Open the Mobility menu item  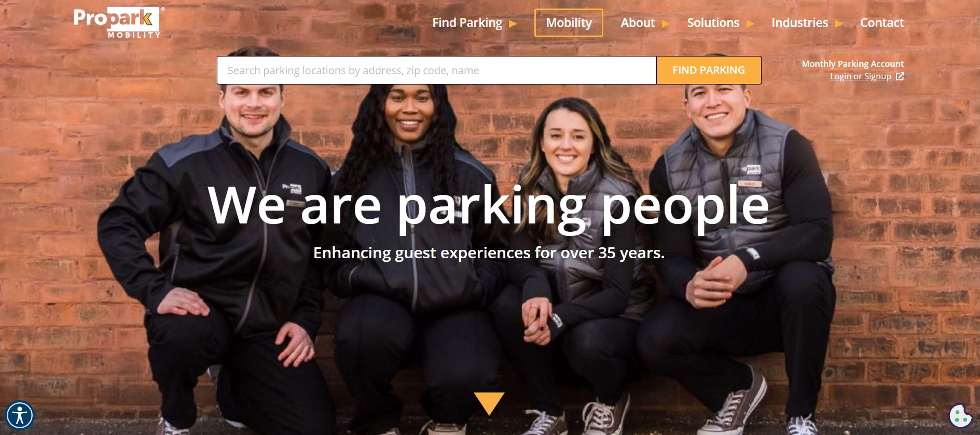click(x=569, y=23)
